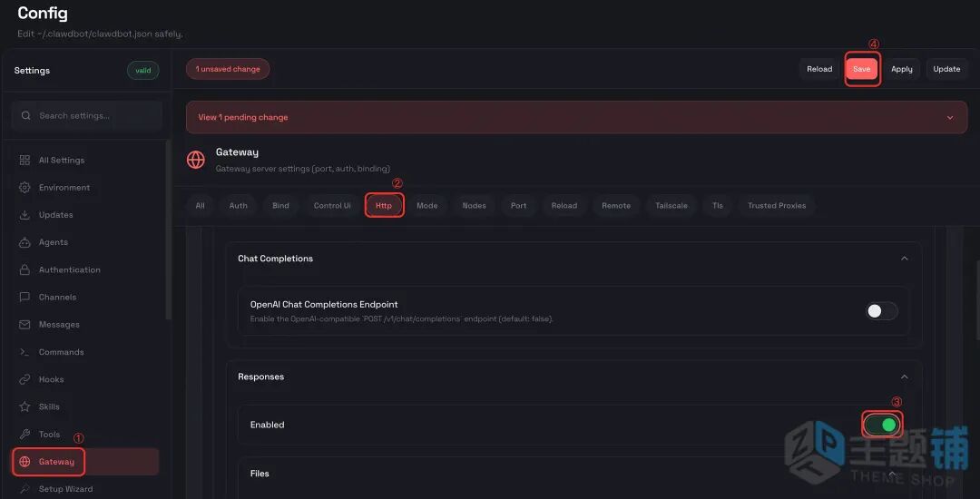
Task: Open the Gateway sidebar item
Action: [56, 462]
